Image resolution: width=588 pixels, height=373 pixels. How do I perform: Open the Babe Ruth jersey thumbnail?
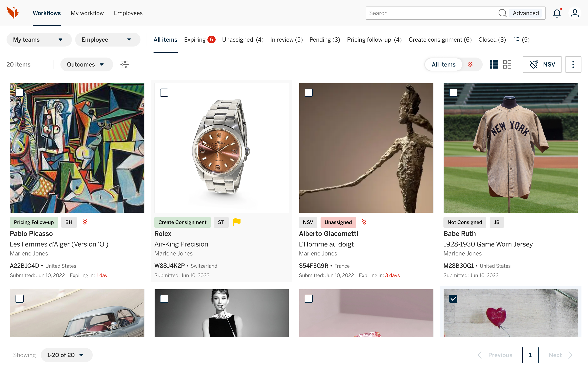click(511, 148)
